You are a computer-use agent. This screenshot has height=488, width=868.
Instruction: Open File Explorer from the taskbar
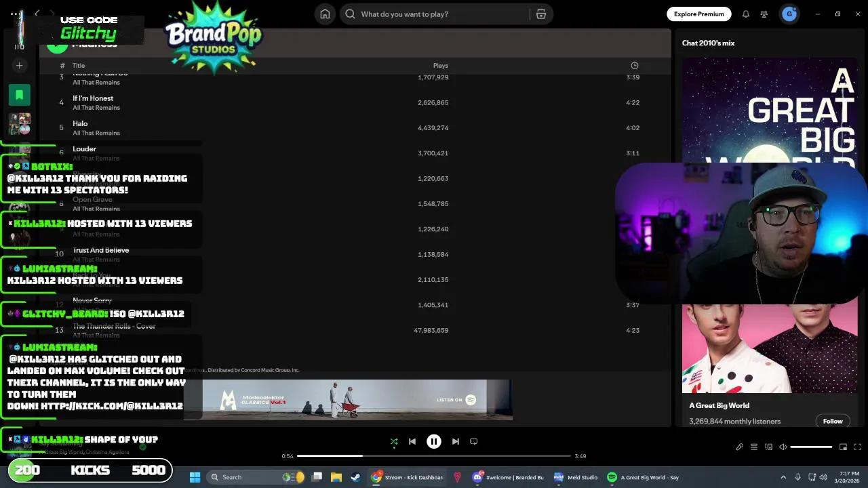[336, 477]
